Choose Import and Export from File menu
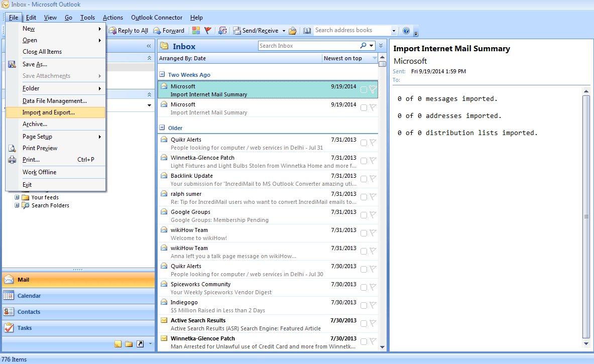594x364 pixels. pyautogui.click(x=55, y=112)
